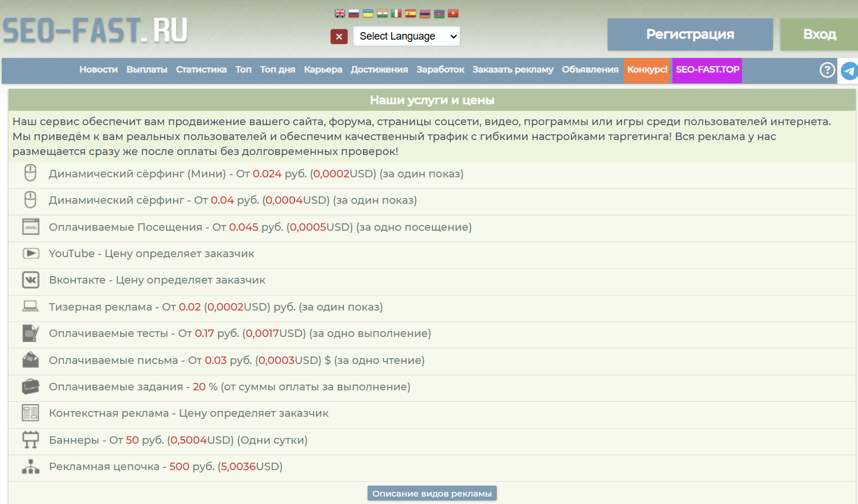858x504 pixels.
Task: Select the Vietnamese flag icon
Action: click(453, 13)
